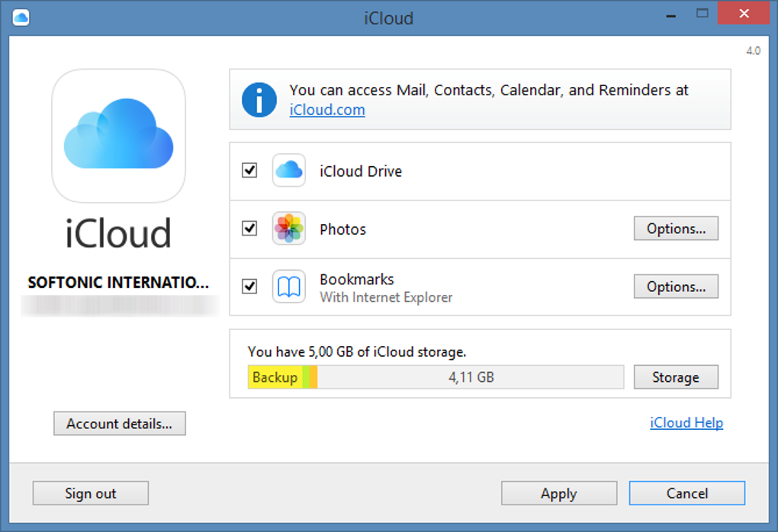Disable the Bookmarks checkbox
This screenshot has width=778, height=532.
pyautogui.click(x=249, y=287)
